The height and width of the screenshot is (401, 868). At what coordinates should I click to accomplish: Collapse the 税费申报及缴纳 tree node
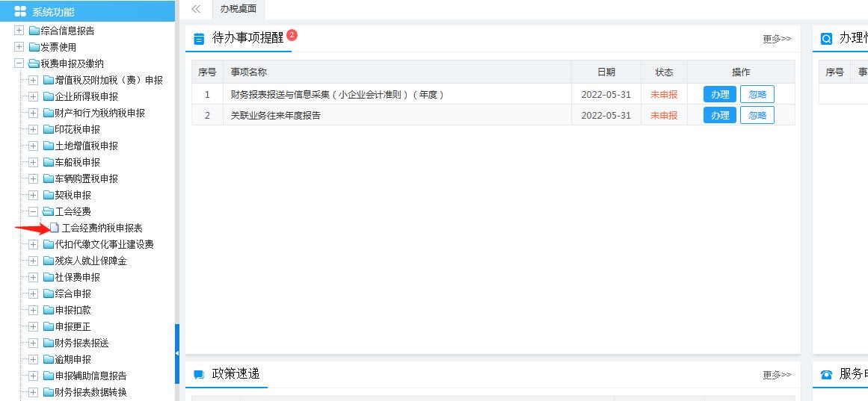19,63
